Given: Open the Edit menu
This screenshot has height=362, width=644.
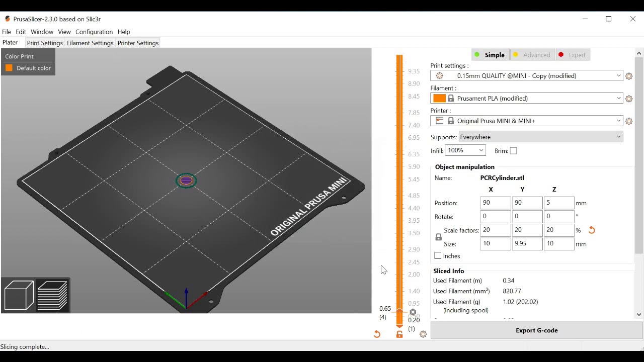Looking at the screenshot, I should [x=21, y=32].
